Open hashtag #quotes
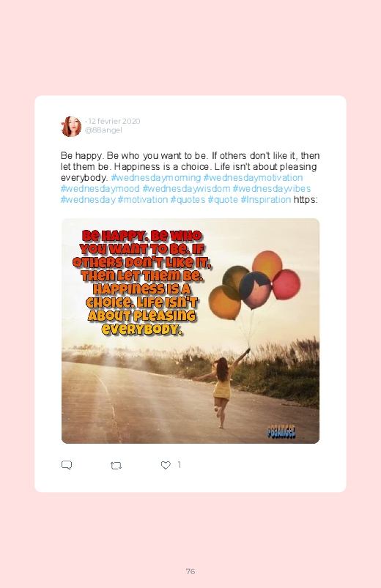381x588 pixels. 188,199
